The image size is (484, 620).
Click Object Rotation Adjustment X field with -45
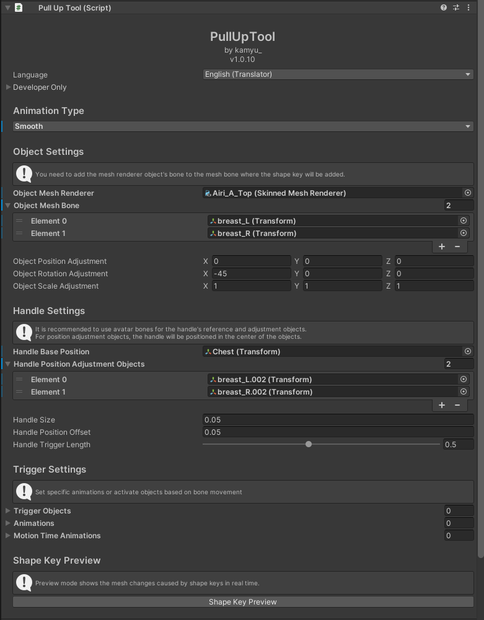point(251,274)
